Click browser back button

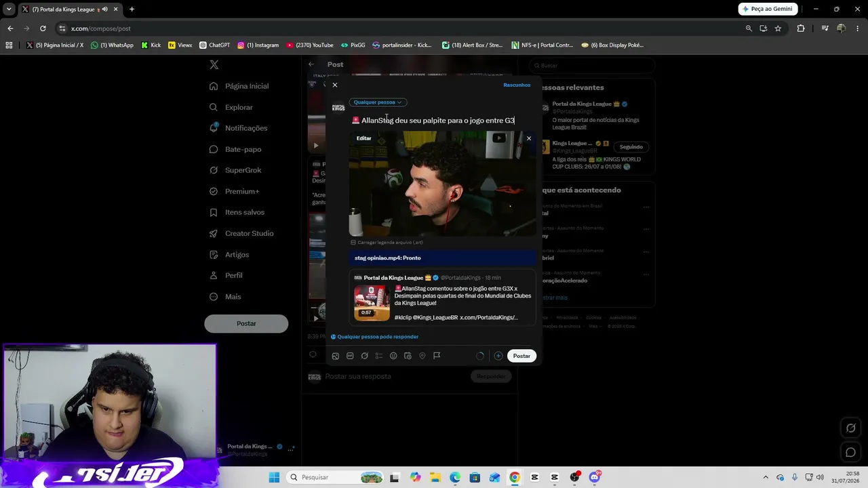click(x=10, y=28)
